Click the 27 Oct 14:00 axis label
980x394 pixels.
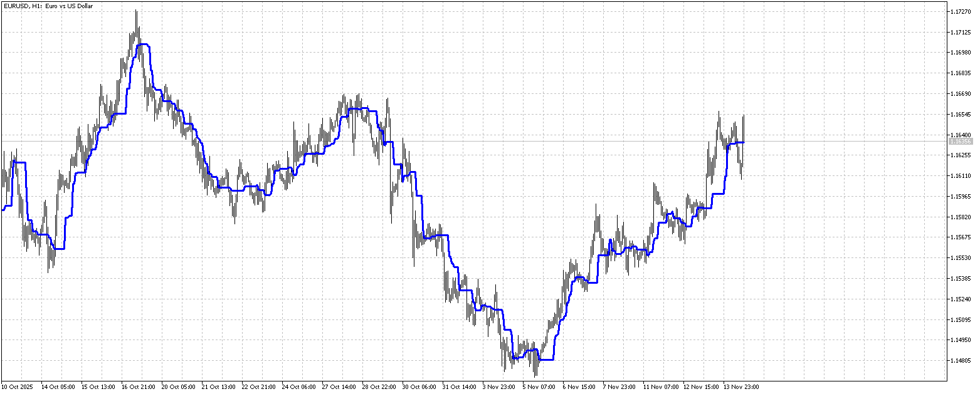pos(339,387)
